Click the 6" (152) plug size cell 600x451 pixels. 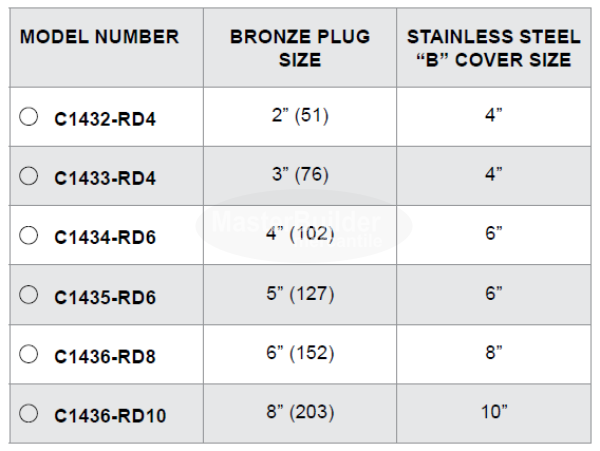coord(300,353)
